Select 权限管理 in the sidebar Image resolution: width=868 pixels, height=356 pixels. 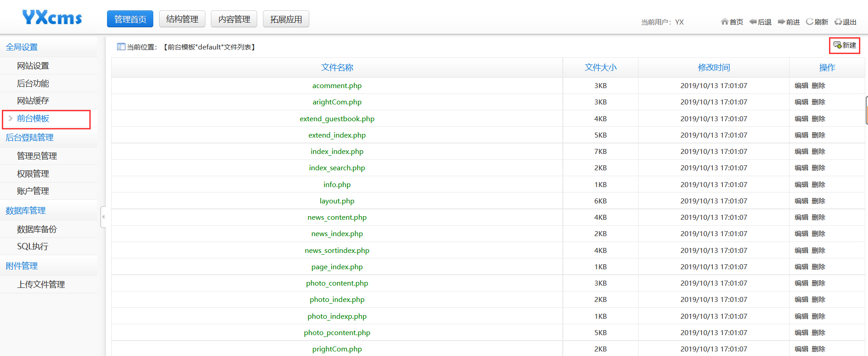point(33,174)
